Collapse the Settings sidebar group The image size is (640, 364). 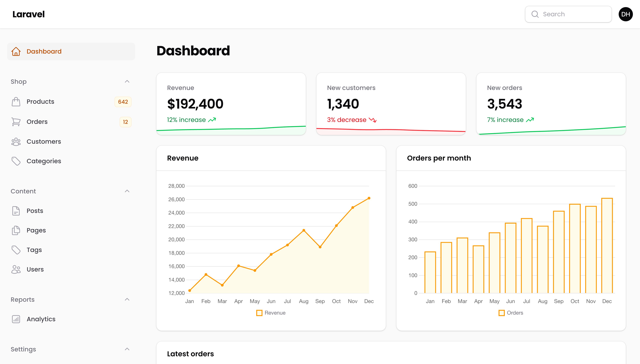[x=127, y=349]
